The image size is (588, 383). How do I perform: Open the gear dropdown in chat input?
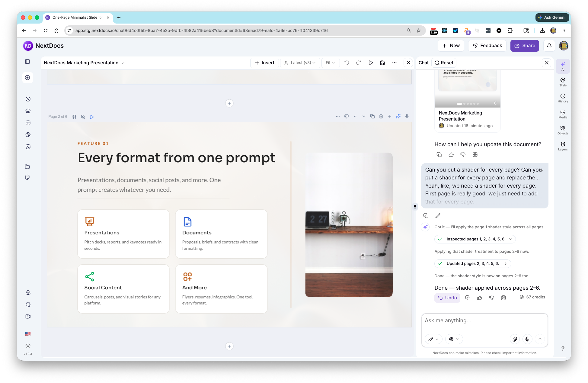pos(454,339)
